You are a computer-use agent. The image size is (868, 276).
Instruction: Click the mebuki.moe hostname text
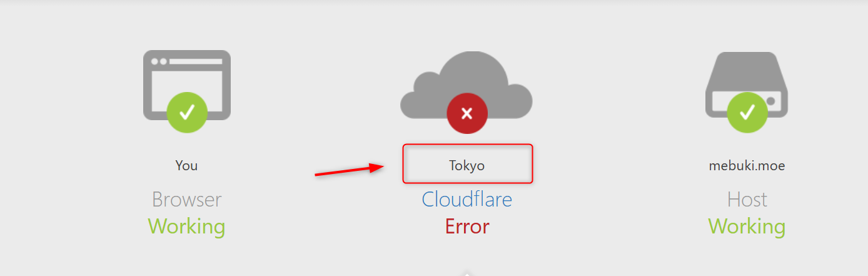(747, 166)
